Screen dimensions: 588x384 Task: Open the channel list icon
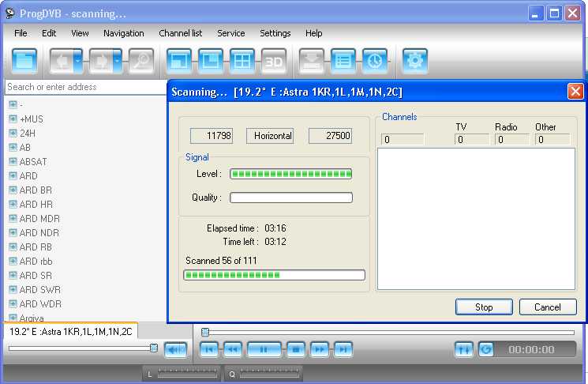pyautogui.click(x=343, y=60)
